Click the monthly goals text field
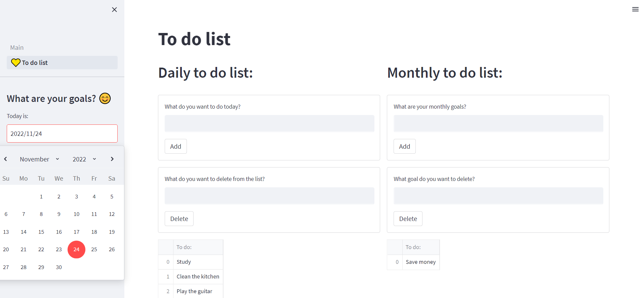This screenshot has height=298, width=644. pos(498,123)
